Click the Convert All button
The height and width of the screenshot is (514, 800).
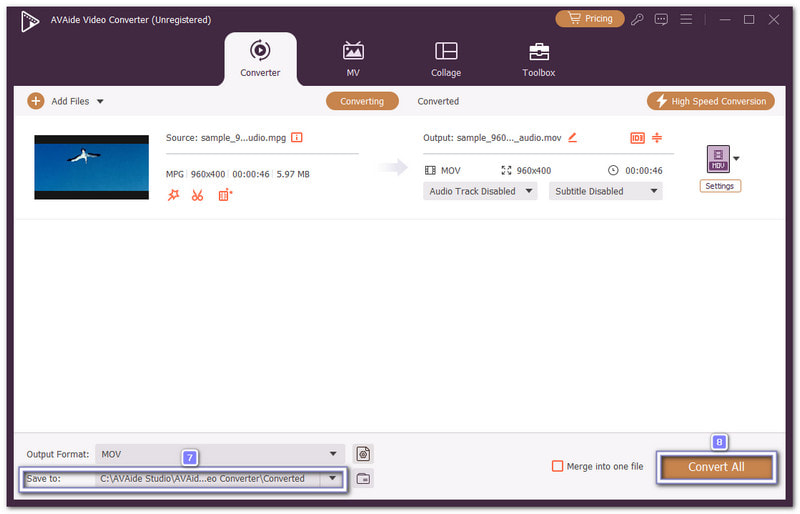(716, 467)
